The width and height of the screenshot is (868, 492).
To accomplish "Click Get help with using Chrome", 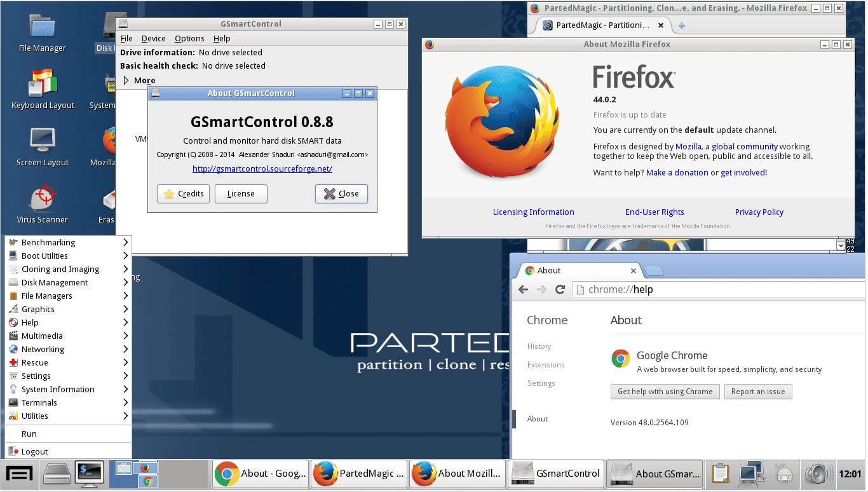I will (x=665, y=392).
